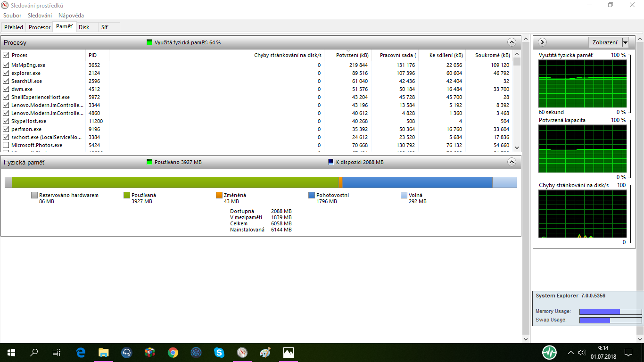644x362 pixels.
Task: Open Microsoft Edge from the taskbar
Action: [x=81, y=352]
